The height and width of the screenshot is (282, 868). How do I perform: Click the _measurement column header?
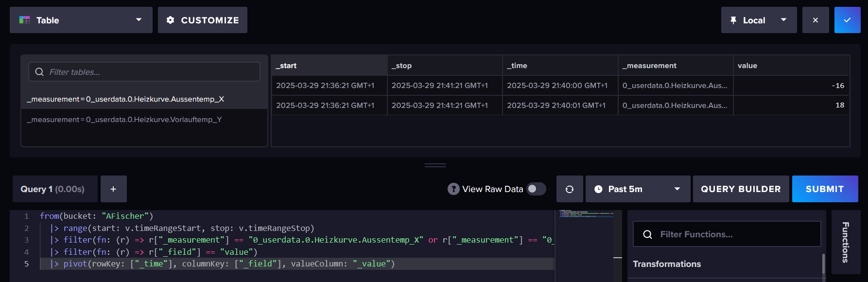tap(676, 65)
